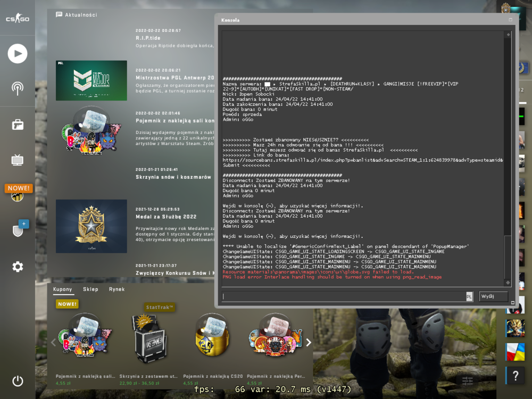Close the Konsola window with its top-right button
Image resolution: width=532 pixels, height=399 pixels.
pyautogui.click(x=510, y=20)
